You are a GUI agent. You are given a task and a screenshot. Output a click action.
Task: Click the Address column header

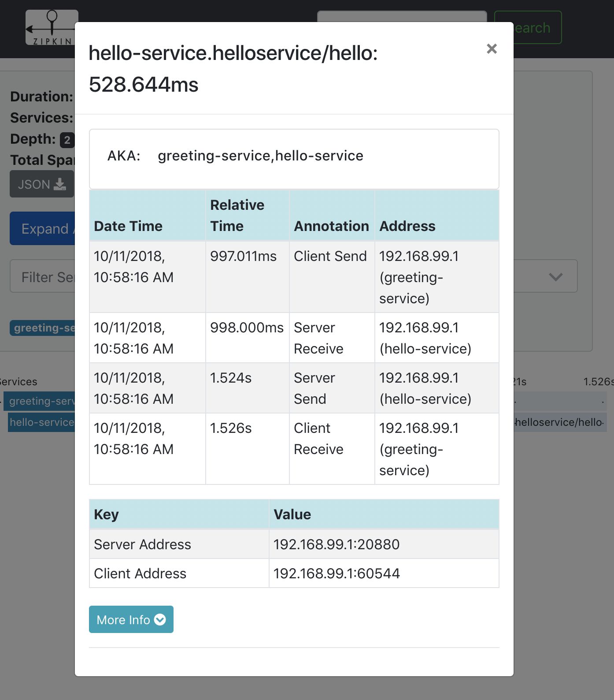407,226
